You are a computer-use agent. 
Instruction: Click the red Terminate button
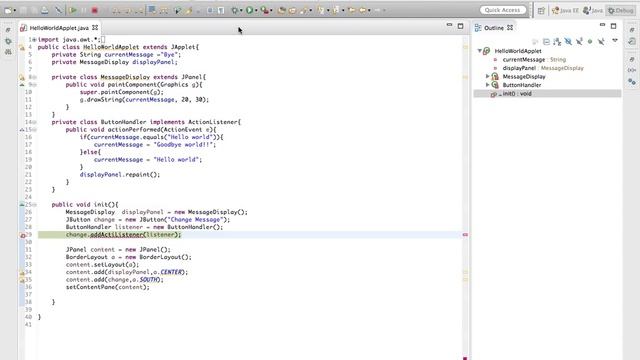[94, 10]
